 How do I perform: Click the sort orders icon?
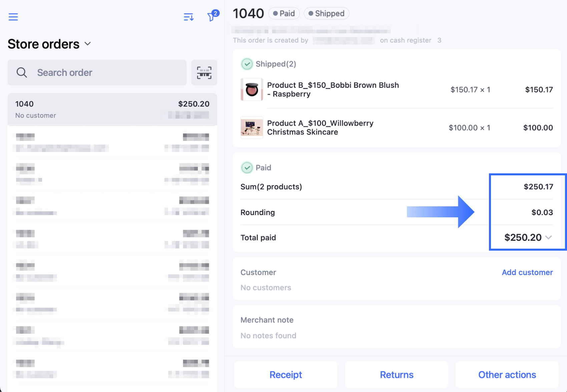[188, 17]
